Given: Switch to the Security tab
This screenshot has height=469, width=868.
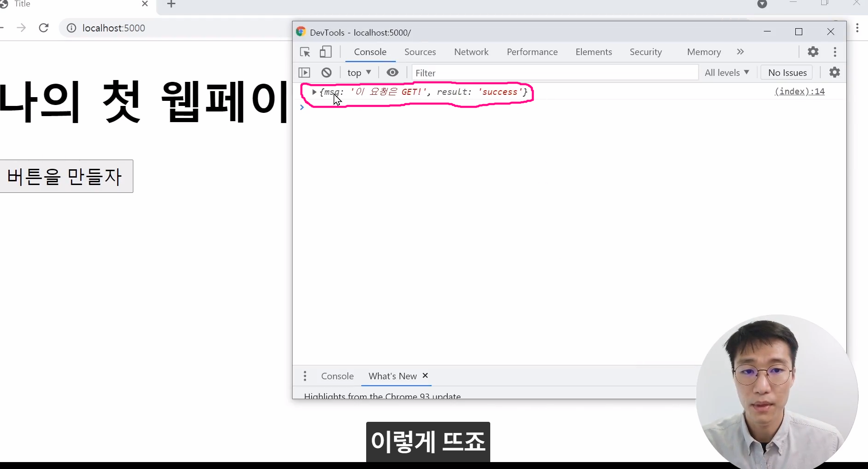Looking at the screenshot, I should (646, 52).
